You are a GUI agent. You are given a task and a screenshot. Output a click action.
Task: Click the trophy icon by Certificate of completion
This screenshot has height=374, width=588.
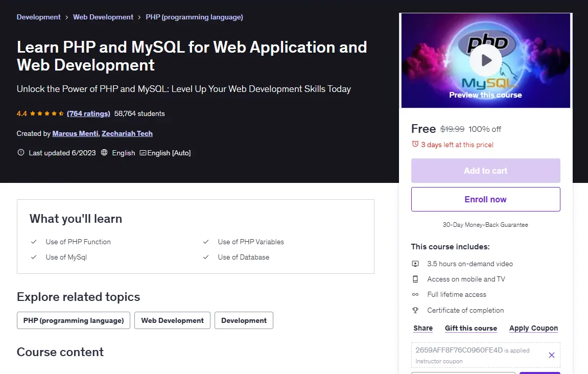[415, 310]
